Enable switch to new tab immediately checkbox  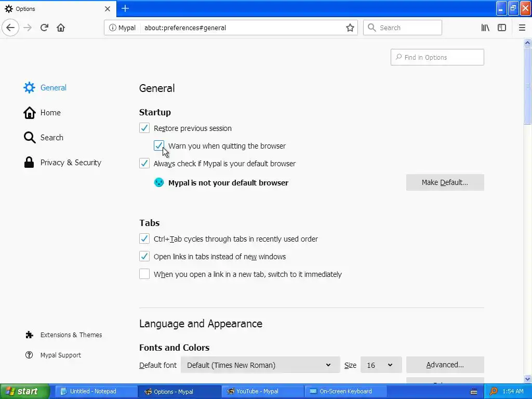144,274
